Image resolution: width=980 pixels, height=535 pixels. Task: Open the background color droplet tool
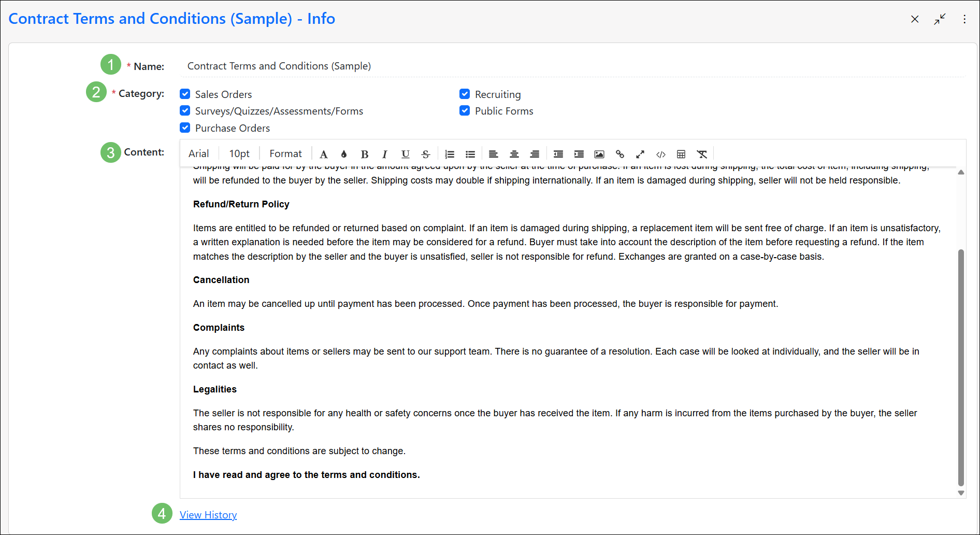344,154
